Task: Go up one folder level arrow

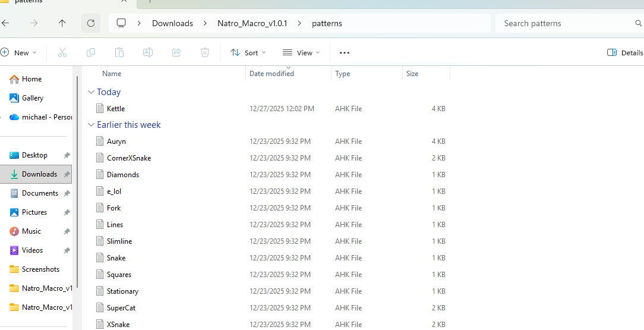Action: (62, 23)
